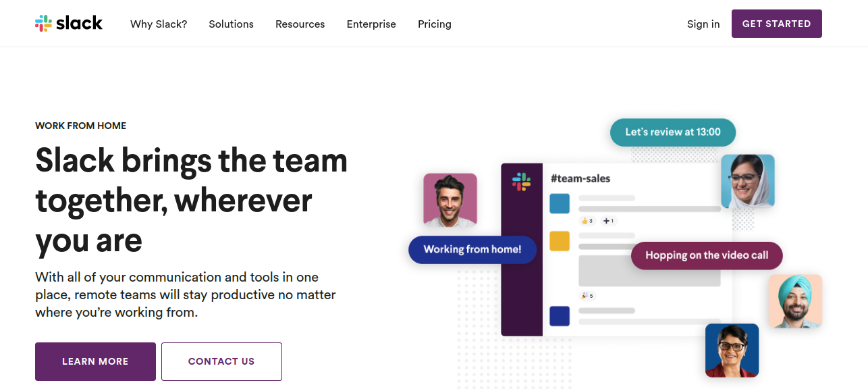This screenshot has width=868, height=389.
Task: Click the paragraph about remote teams staying productive
Action: pos(186,295)
